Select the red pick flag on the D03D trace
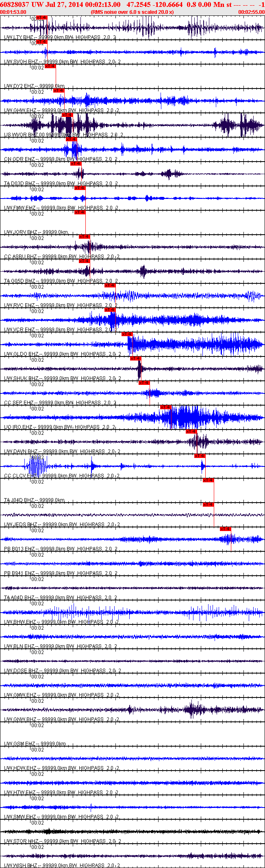The height and width of the screenshot is (868, 265). 76,164
